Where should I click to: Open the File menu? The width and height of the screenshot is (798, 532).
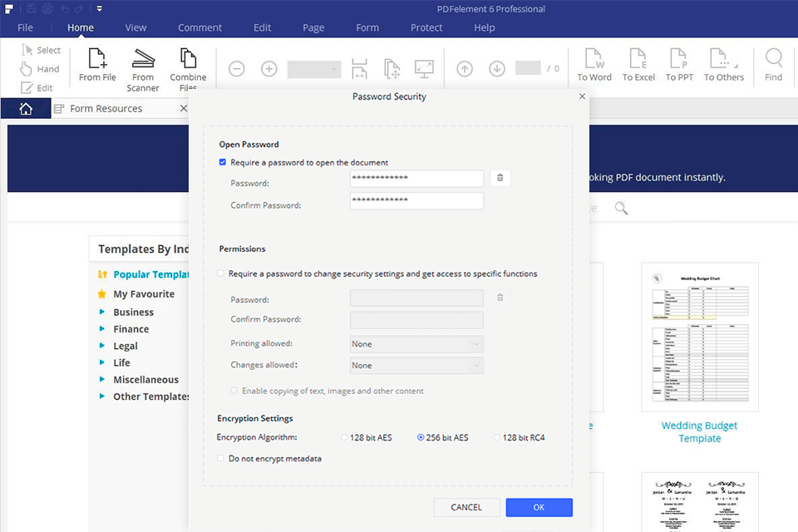point(25,27)
